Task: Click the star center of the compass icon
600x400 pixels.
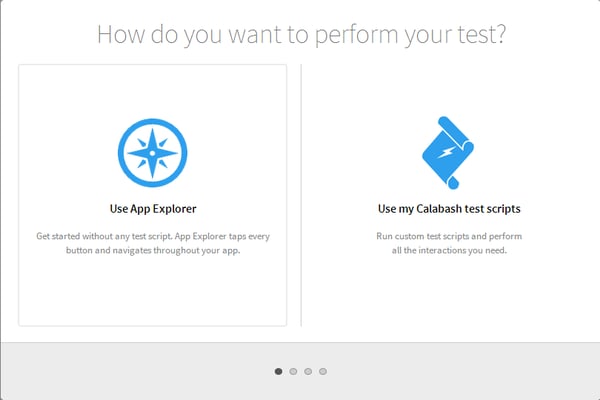Action: tap(152, 153)
